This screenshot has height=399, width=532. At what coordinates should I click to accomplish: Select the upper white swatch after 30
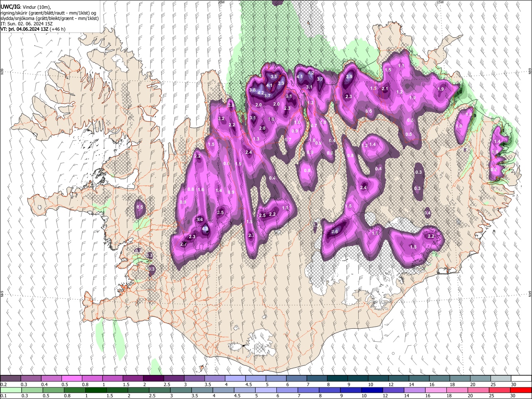521,378
